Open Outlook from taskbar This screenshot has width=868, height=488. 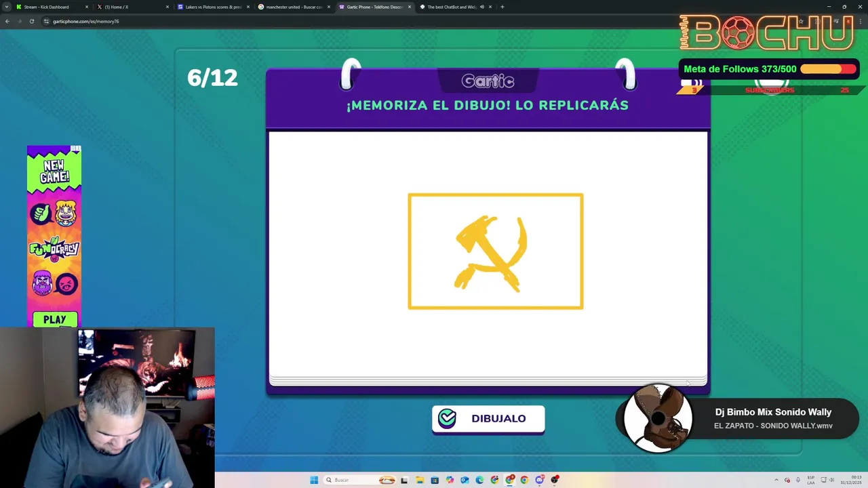tap(465, 480)
